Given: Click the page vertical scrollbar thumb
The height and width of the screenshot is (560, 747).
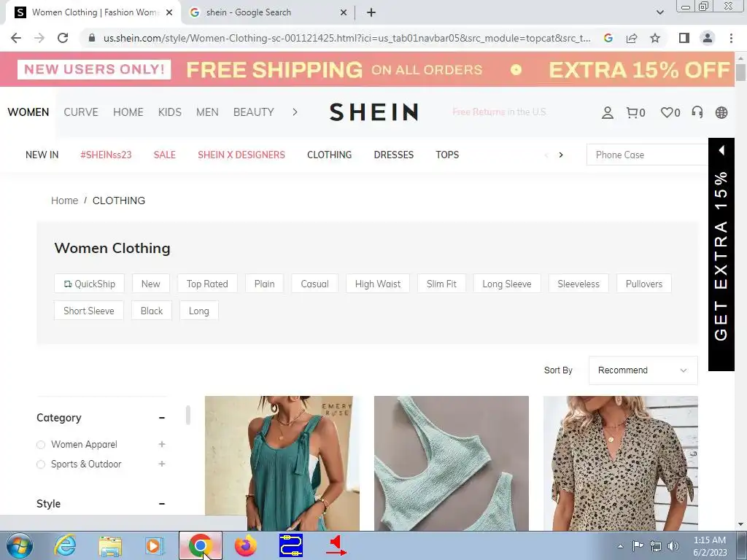Looking at the screenshot, I should point(740,72).
